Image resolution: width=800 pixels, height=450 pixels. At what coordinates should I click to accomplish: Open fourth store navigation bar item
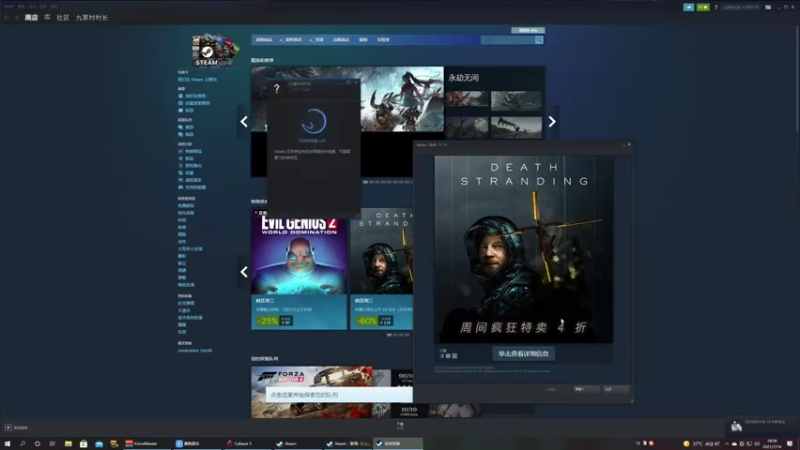pos(341,40)
